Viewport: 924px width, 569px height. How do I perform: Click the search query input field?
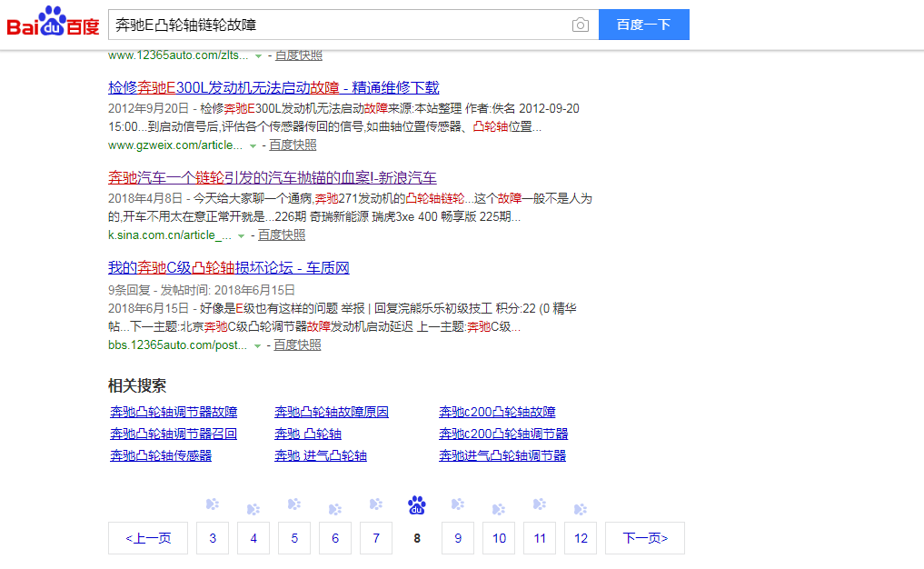(x=336, y=25)
